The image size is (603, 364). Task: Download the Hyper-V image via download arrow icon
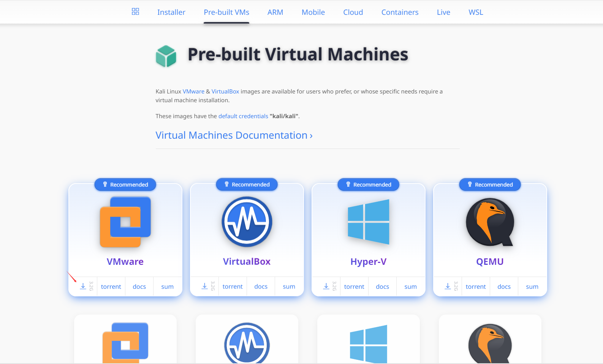[326, 286]
